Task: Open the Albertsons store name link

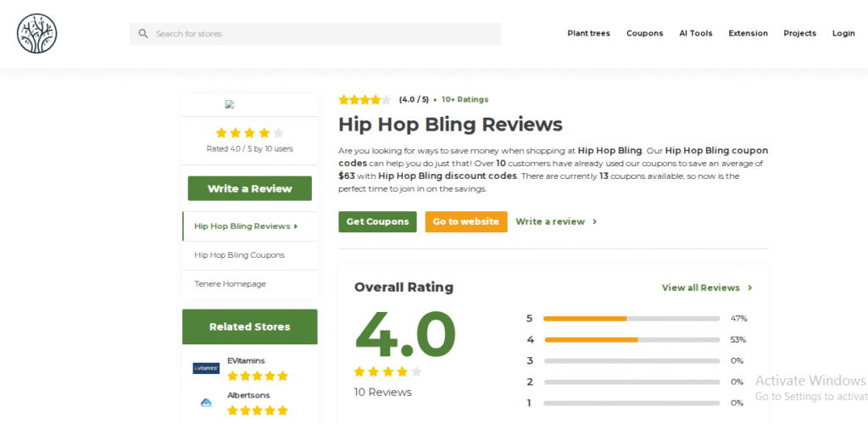Action: (x=248, y=395)
